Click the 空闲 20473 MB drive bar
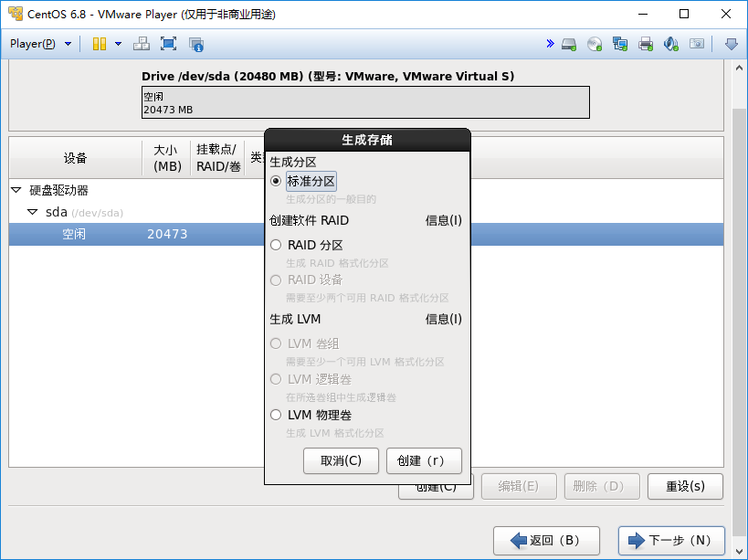 tap(365, 102)
